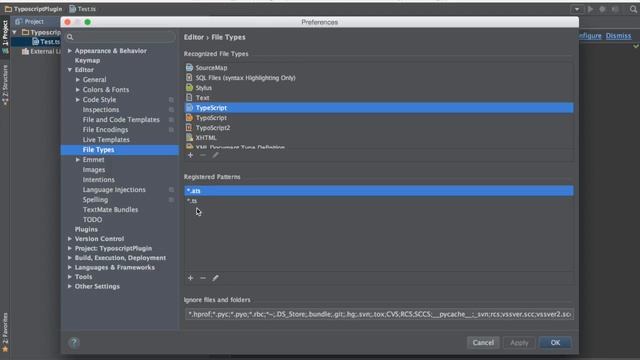Click the TypoScript2 file type icon
The image size is (640, 360).
[x=189, y=128]
